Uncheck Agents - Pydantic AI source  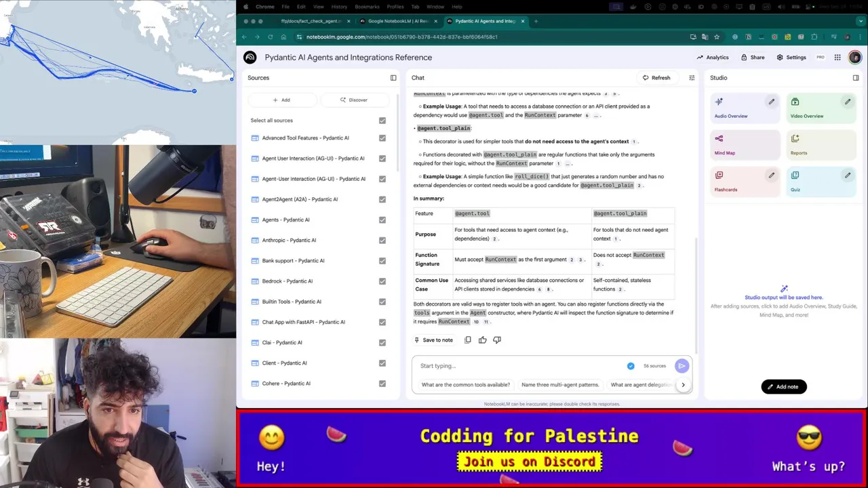(382, 220)
